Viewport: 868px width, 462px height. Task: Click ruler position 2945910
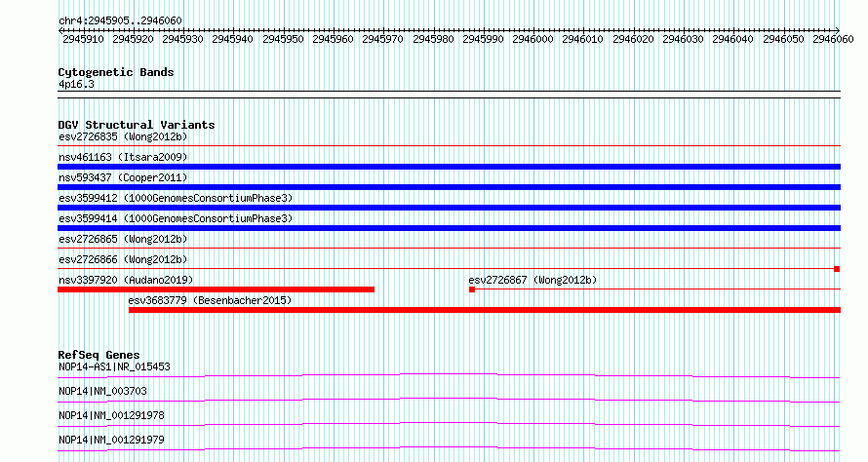[83, 39]
